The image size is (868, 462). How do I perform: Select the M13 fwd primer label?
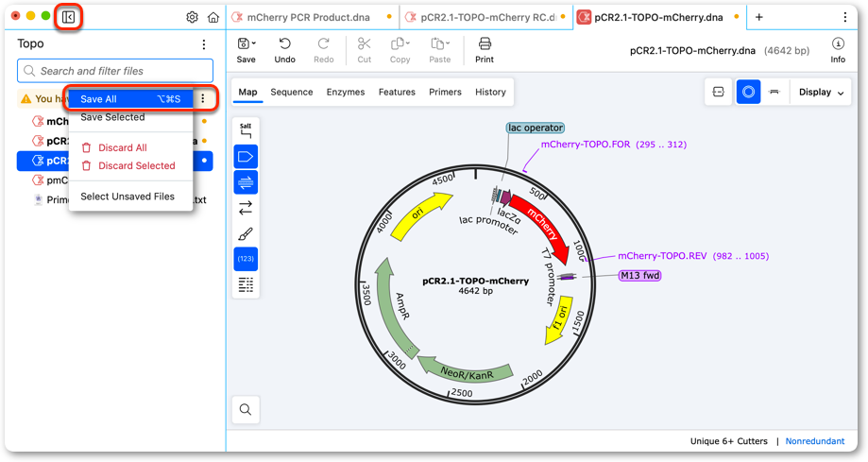640,275
